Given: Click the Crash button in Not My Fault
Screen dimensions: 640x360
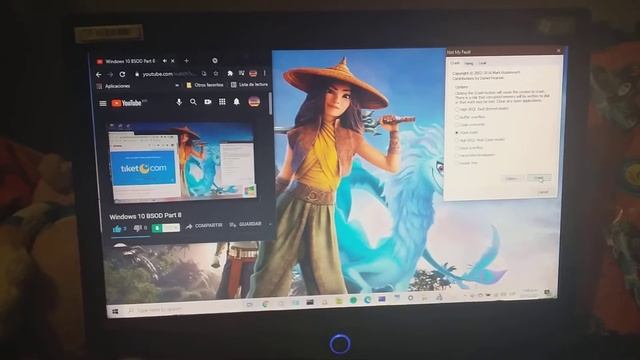Looking at the screenshot, I should pyautogui.click(x=539, y=178).
